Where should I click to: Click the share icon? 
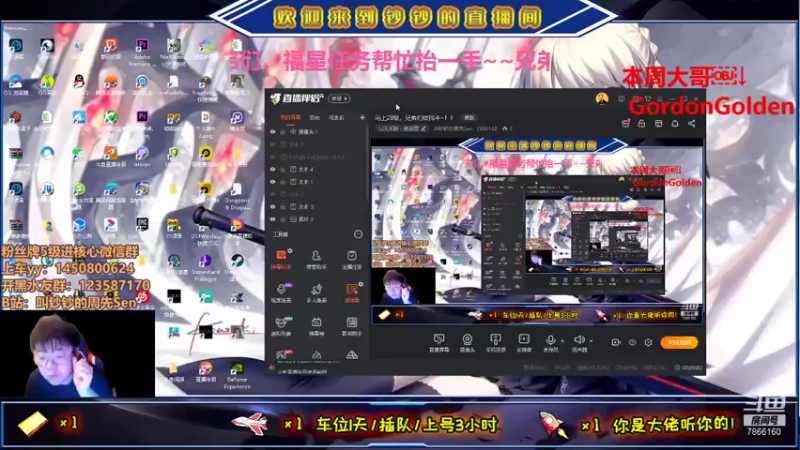click(691, 123)
